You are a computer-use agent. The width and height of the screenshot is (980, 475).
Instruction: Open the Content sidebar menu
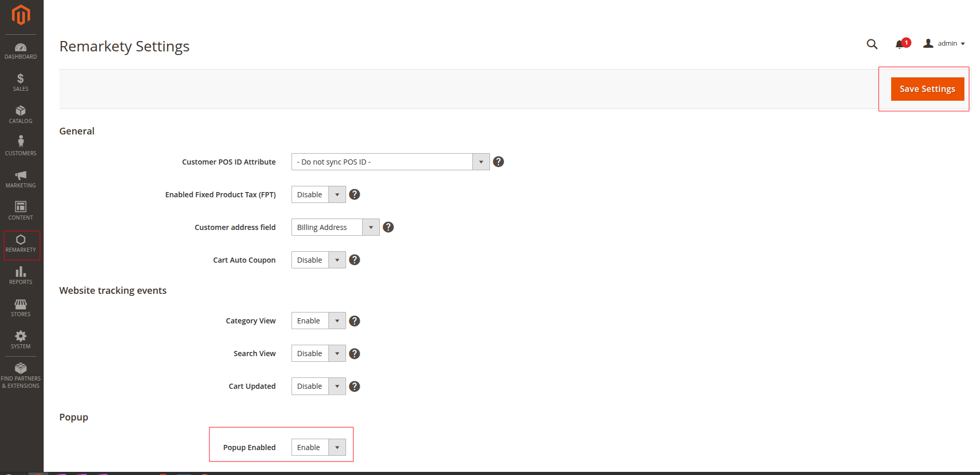click(21, 212)
